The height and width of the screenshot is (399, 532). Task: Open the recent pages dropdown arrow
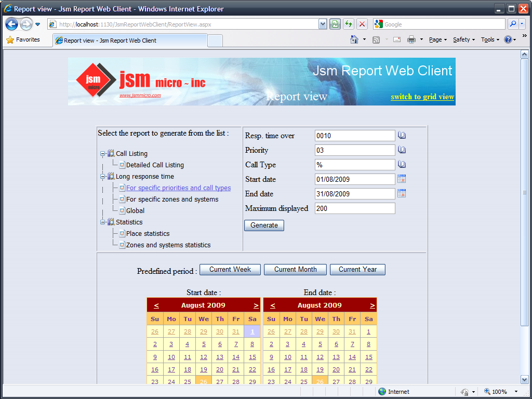[x=37, y=24]
